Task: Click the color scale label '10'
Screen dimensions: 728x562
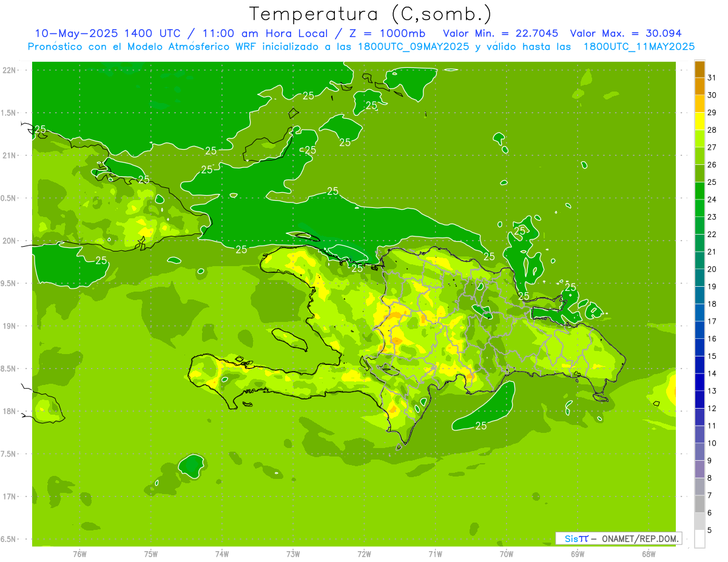Action: coord(712,443)
